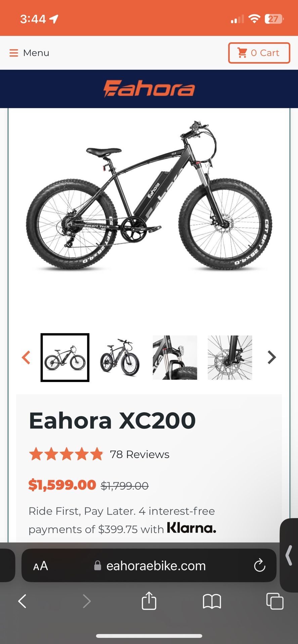Screen dimensions: 298x644
Task: Select the front fork headlight thumbnail
Action: pos(175,358)
